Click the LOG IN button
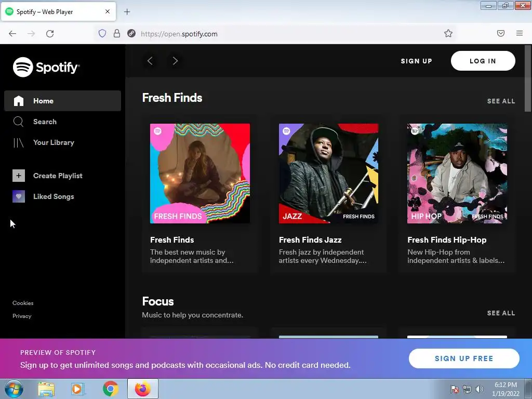Screen dimensions: 532x399 483,61
